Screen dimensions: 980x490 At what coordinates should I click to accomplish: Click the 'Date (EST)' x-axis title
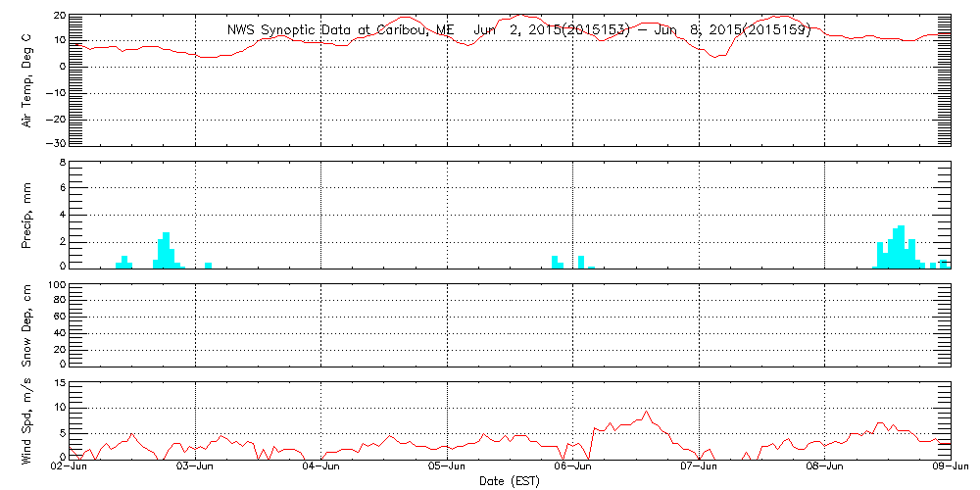509,481
